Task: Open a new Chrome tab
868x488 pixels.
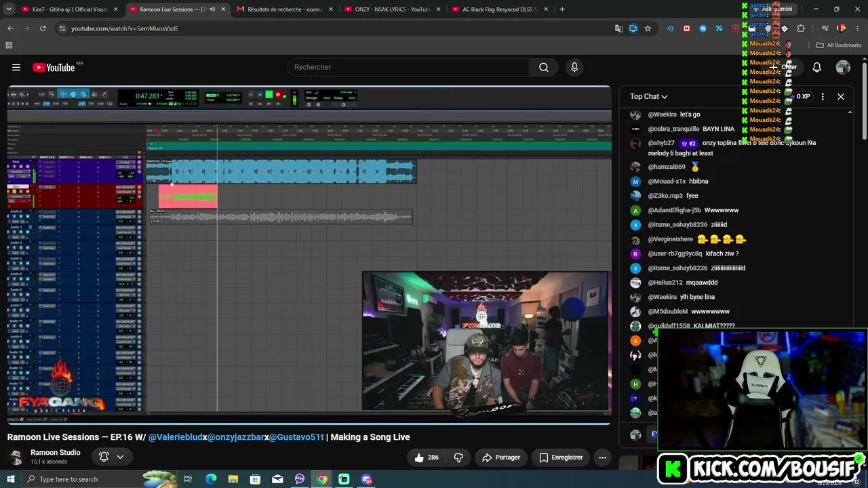Action: pos(562,9)
